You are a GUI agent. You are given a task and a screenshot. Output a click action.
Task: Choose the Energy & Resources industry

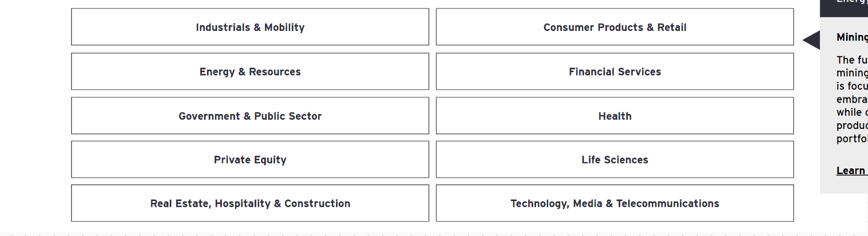(250, 72)
